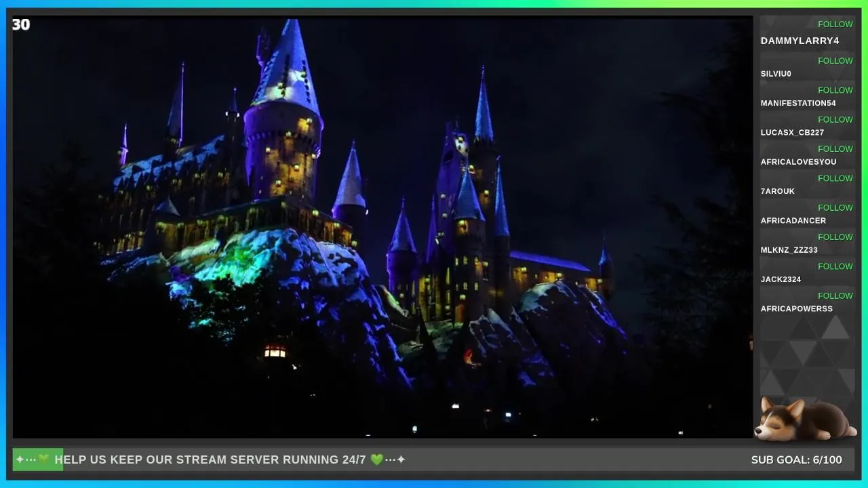The height and width of the screenshot is (488, 868).
Task: Click the FOLLOW label above 7AROUK
Action: (x=835, y=178)
